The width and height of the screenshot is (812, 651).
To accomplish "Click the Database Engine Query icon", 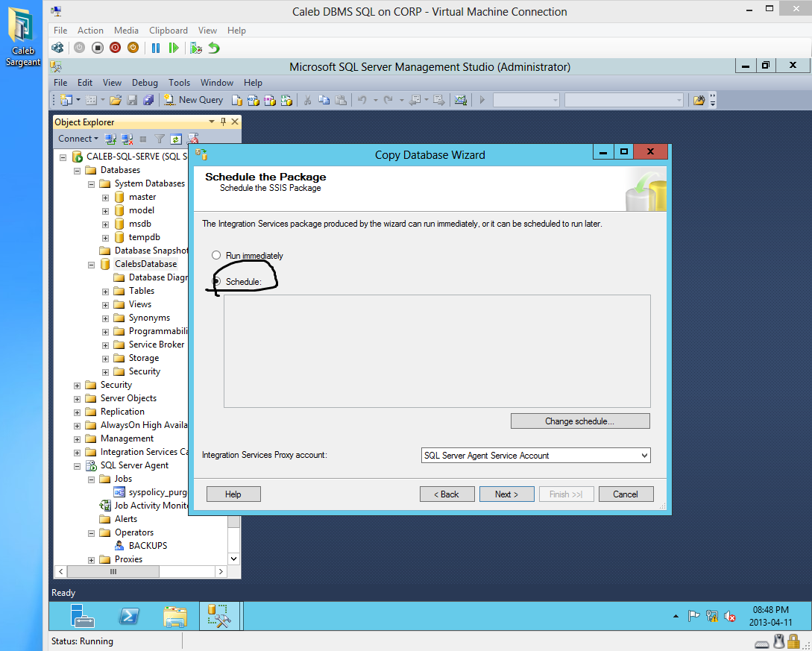I will (236, 100).
